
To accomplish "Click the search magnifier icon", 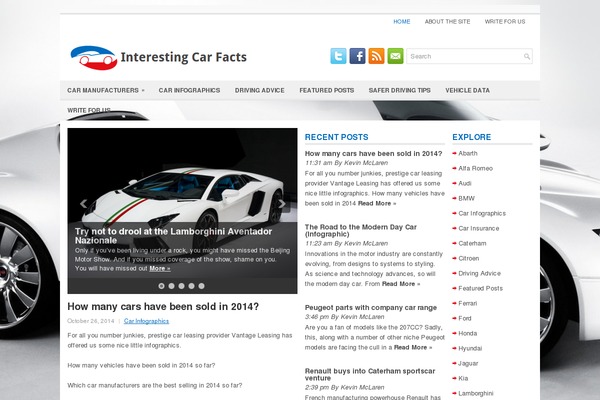I will point(527,57).
